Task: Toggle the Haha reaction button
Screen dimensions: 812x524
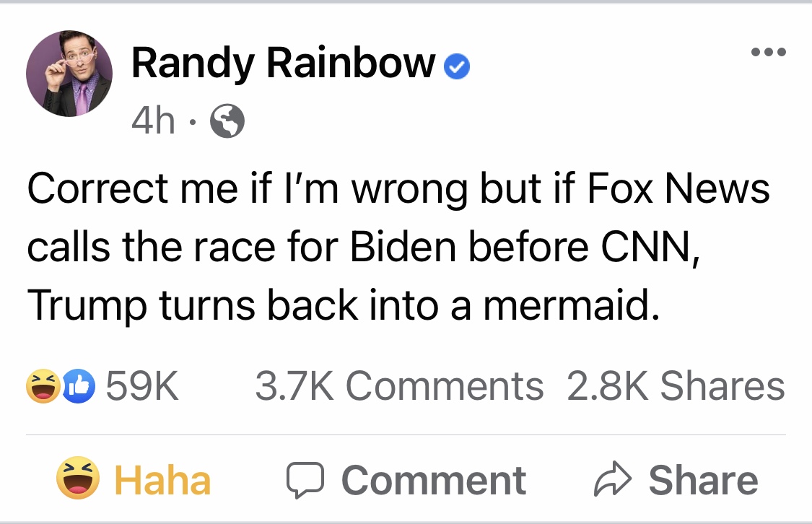Action: click(x=134, y=481)
